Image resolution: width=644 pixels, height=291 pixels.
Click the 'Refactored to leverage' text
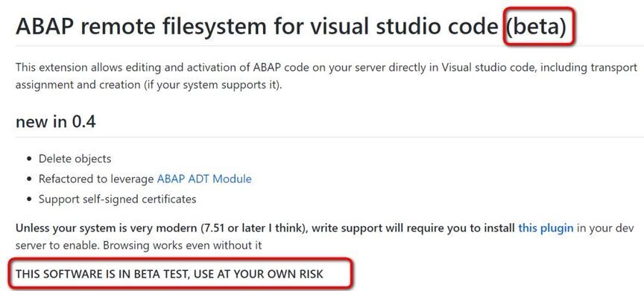[x=96, y=179]
